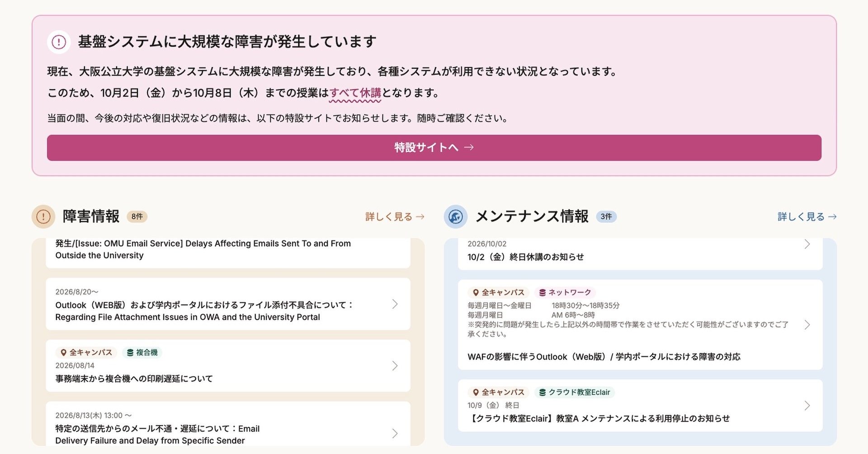Open 【クラウド教室Eclair】教室A メンテナンス notice
Screen dimensions: 868x454
(x=640, y=406)
